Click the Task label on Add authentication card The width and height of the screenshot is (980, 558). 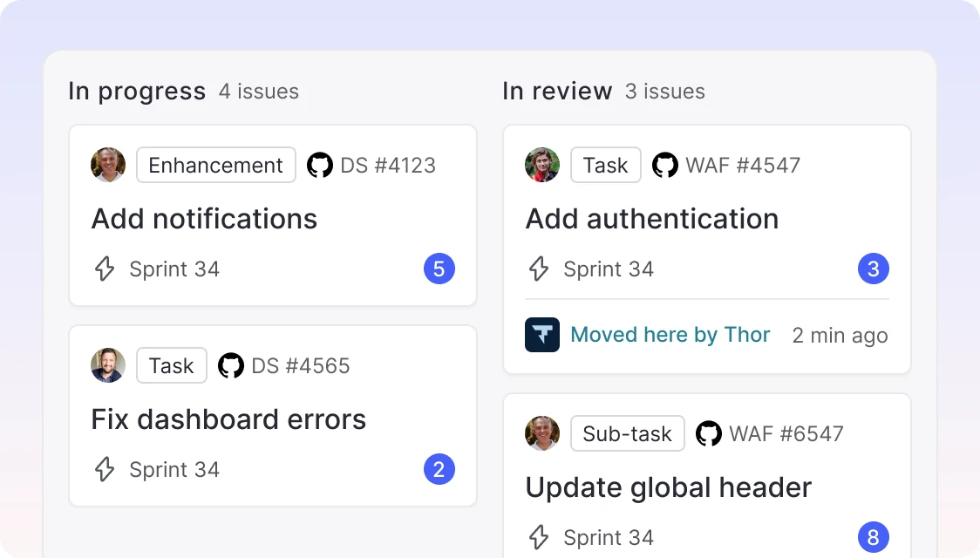pyautogui.click(x=606, y=165)
